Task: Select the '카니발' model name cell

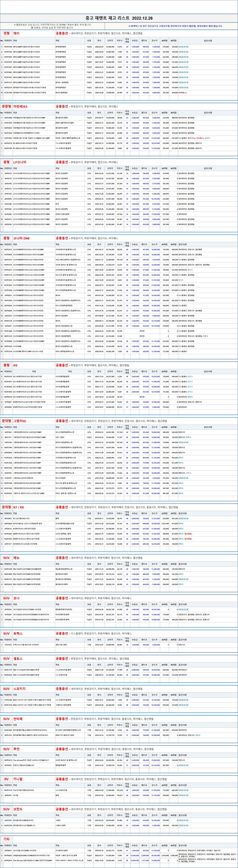Action: click(x=34, y=779)
